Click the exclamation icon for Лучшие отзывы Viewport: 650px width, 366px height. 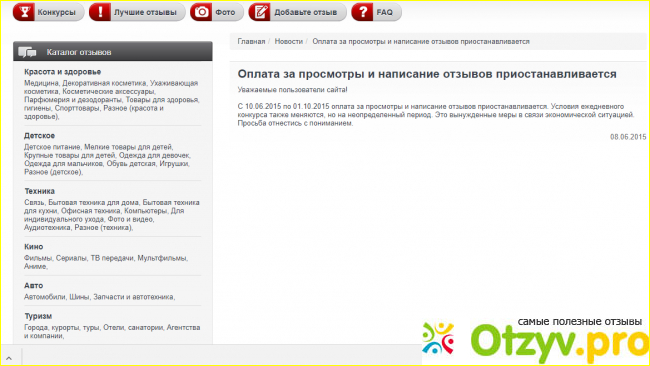(100, 12)
